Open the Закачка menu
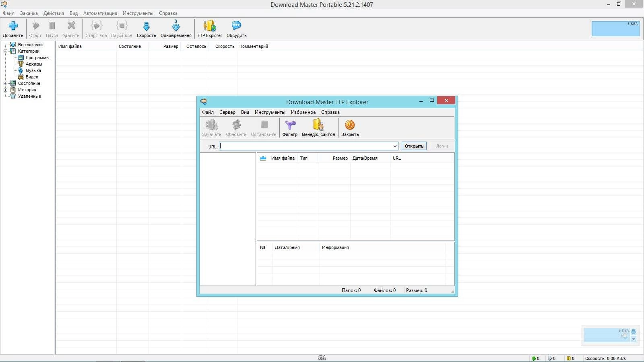Screen dimensions: 644x362 (x=29, y=13)
